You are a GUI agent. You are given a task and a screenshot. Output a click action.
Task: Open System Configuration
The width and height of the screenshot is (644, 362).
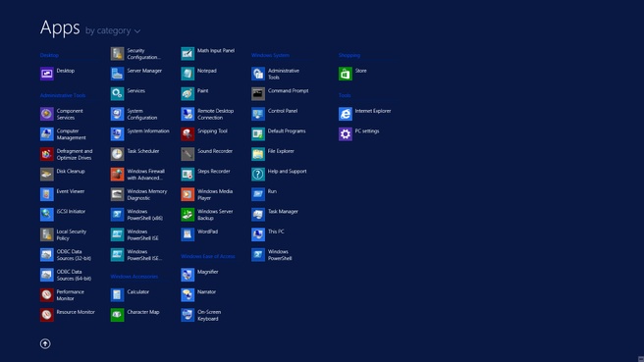pyautogui.click(x=134, y=114)
